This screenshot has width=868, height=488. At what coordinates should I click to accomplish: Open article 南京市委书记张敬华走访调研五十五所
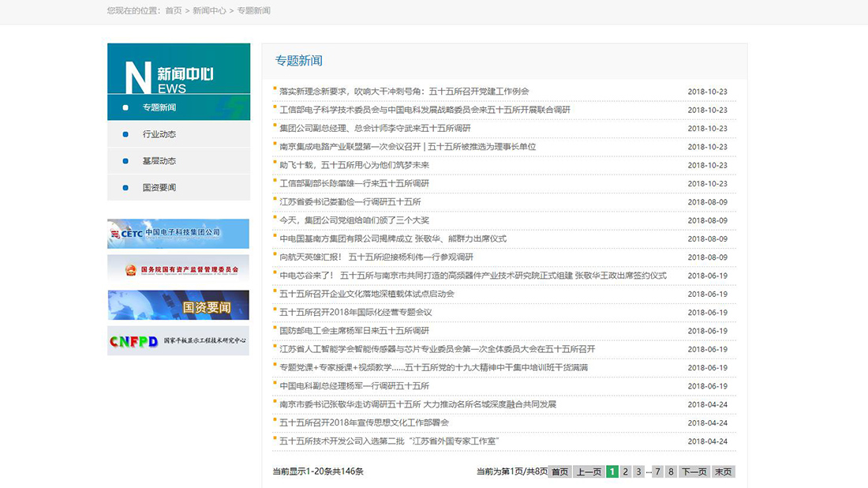click(417, 404)
